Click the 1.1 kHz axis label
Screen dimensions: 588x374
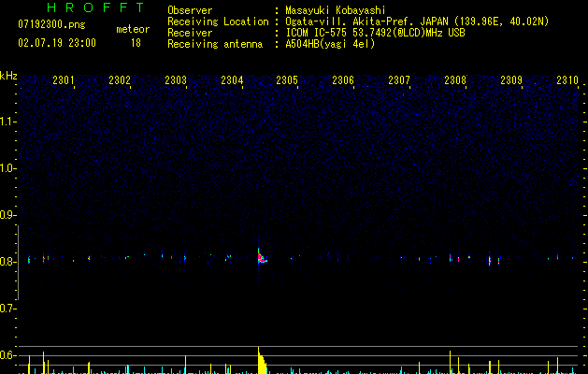(x=7, y=122)
